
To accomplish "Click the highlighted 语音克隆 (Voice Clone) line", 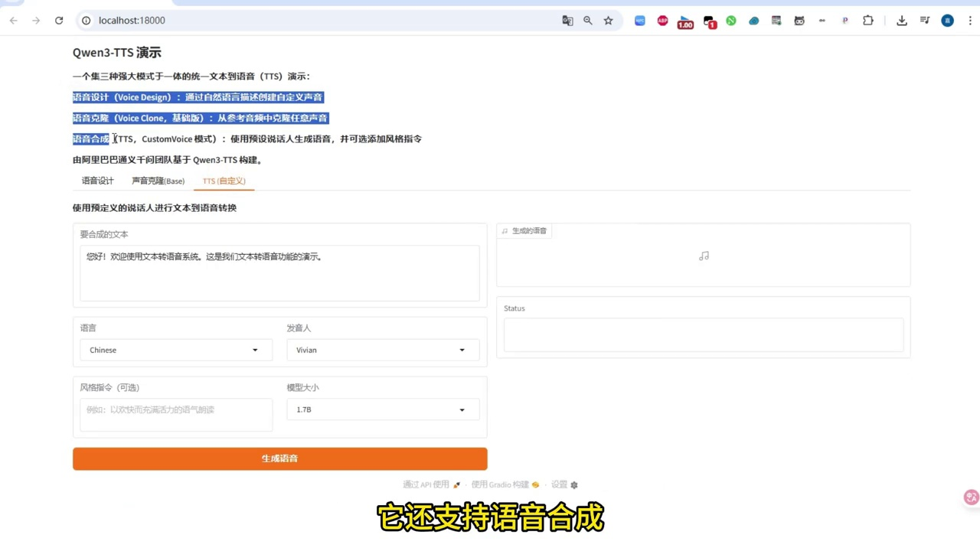I will [201, 118].
